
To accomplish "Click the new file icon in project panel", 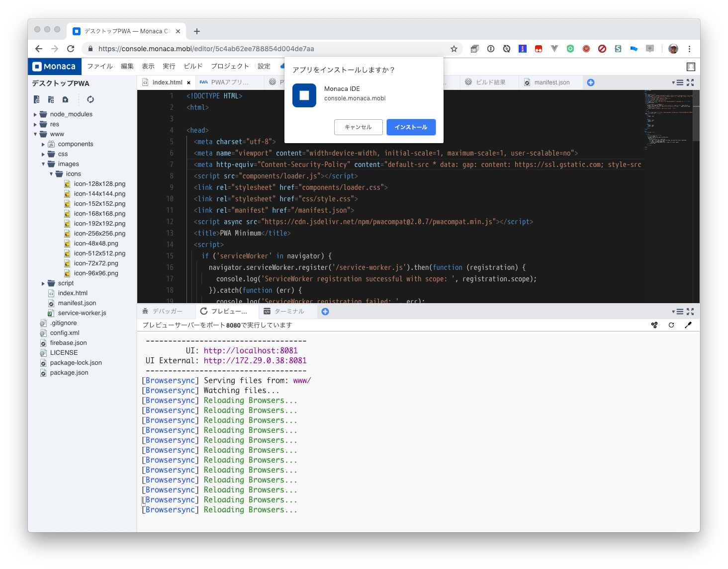I will click(37, 99).
